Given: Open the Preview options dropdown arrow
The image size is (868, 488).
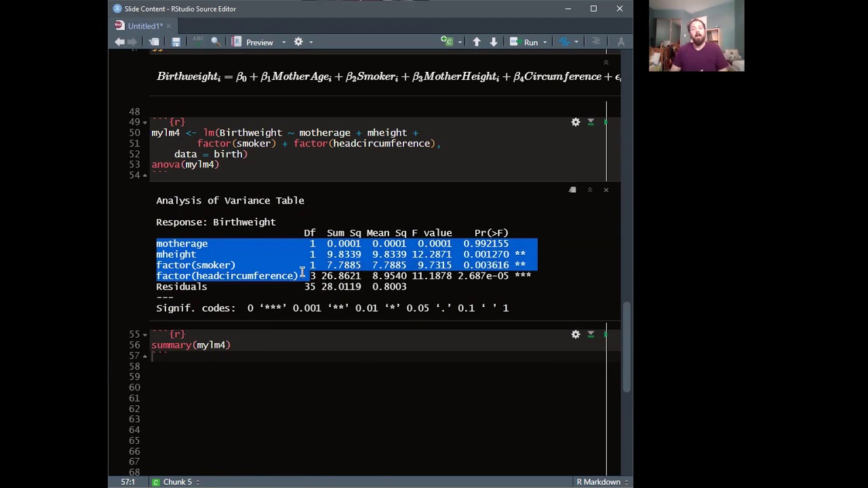Looking at the screenshot, I should tap(283, 42).
